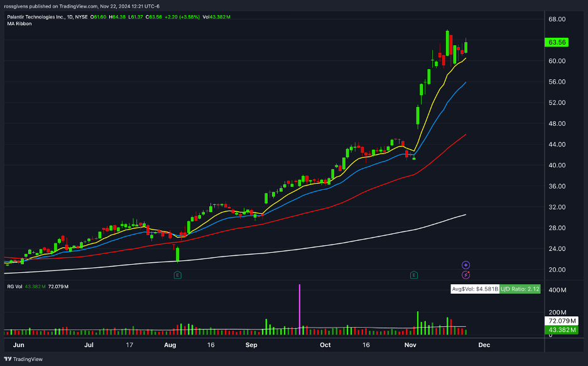Click the November earnings E marker
588x366 pixels.
414,275
